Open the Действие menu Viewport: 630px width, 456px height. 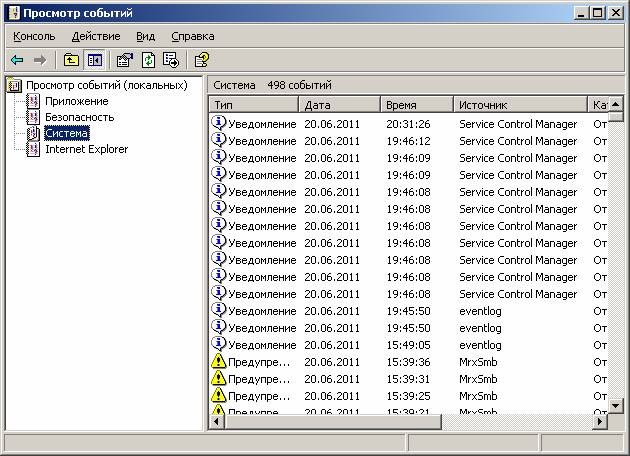click(x=96, y=36)
